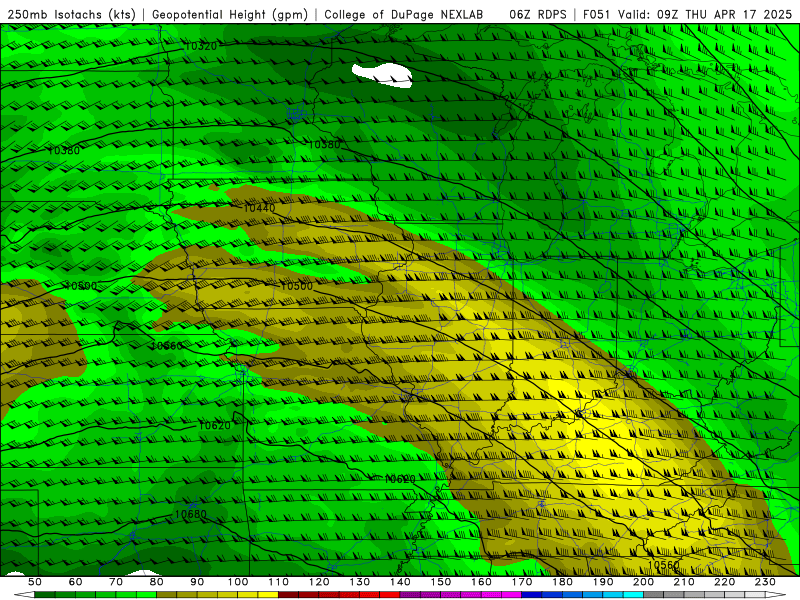
Task: Click the darkest gray swatch right of 200
Action: click(654, 594)
